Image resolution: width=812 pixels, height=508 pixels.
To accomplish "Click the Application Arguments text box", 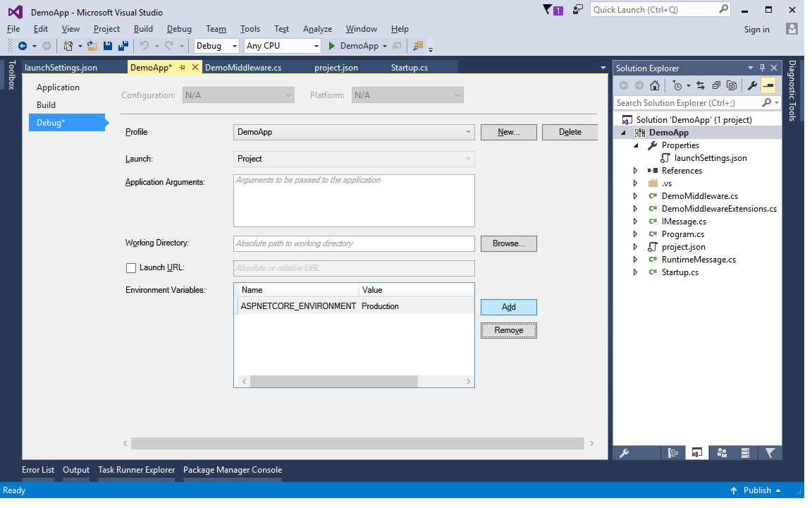I will pyautogui.click(x=354, y=200).
